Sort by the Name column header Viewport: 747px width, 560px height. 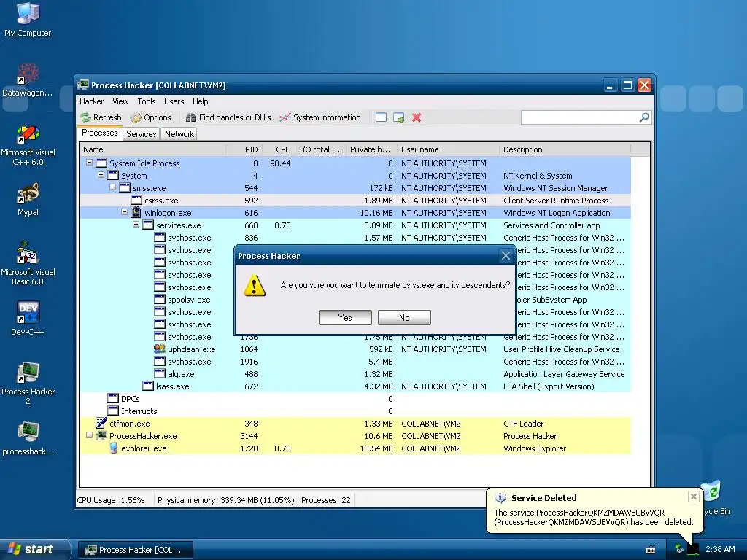click(152, 149)
